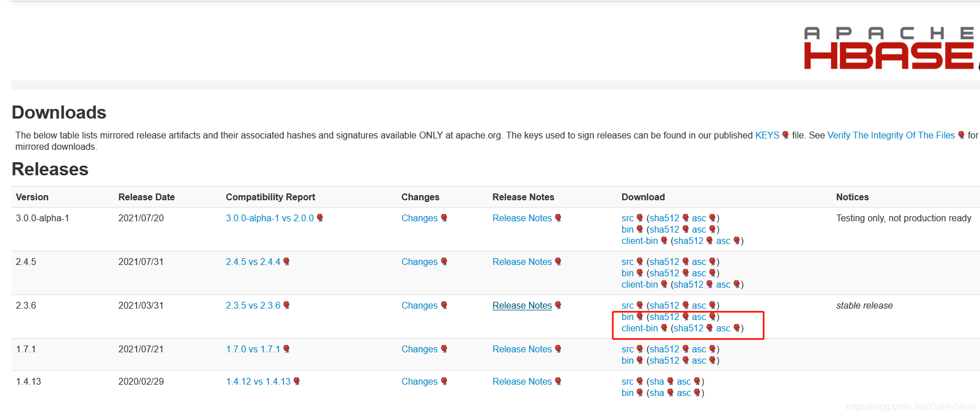Click external icon next to 2.3.6 Changes
The width and height of the screenshot is (980, 417).
coord(444,305)
